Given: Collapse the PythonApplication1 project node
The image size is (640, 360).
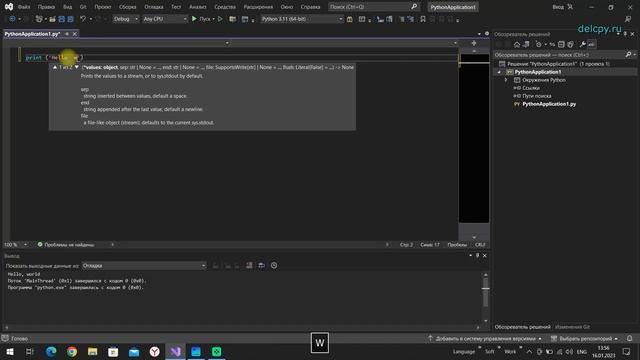Looking at the screenshot, I should [499, 72].
